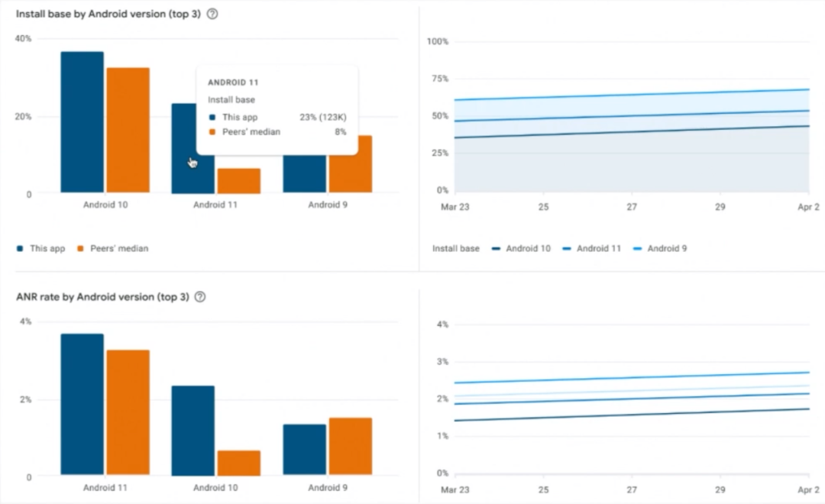Select the Android 9 orange peers' ANR bar
Image resolution: width=825 pixels, height=504 pixels.
[x=351, y=447]
